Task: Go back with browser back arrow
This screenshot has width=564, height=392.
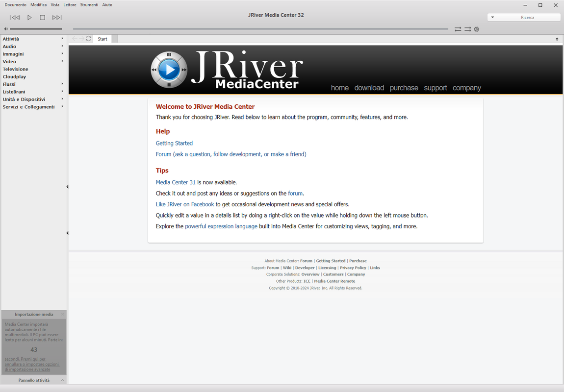Action: click(x=75, y=38)
